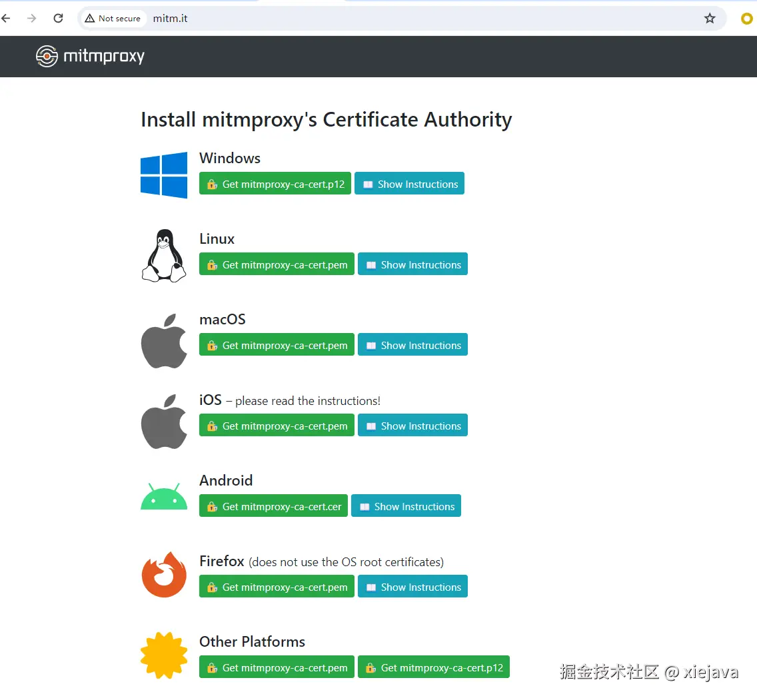
Task: Click the macOS heading text
Action: click(x=223, y=320)
